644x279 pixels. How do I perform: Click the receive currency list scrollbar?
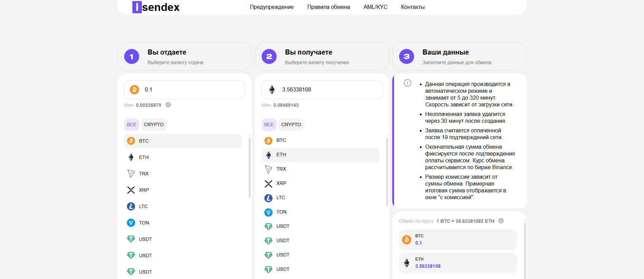[x=387, y=171]
